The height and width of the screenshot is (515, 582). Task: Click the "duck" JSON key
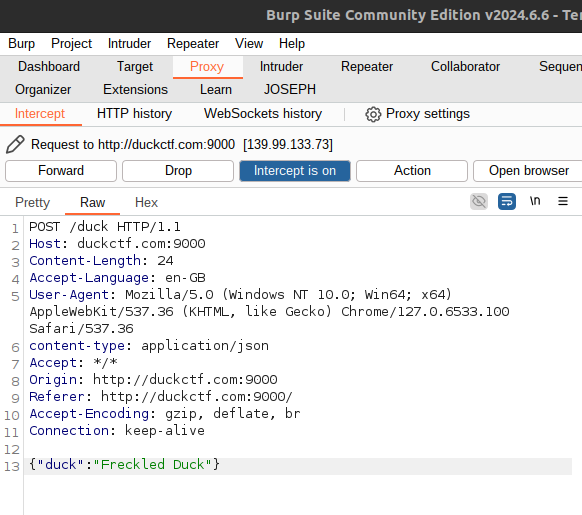click(x=61, y=465)
